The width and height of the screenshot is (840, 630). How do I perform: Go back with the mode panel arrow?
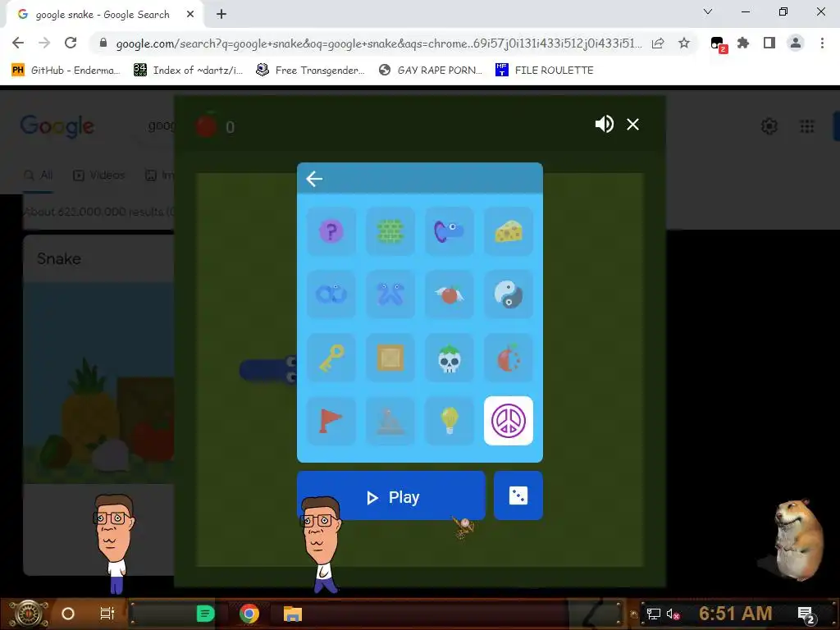click(314, 179)
